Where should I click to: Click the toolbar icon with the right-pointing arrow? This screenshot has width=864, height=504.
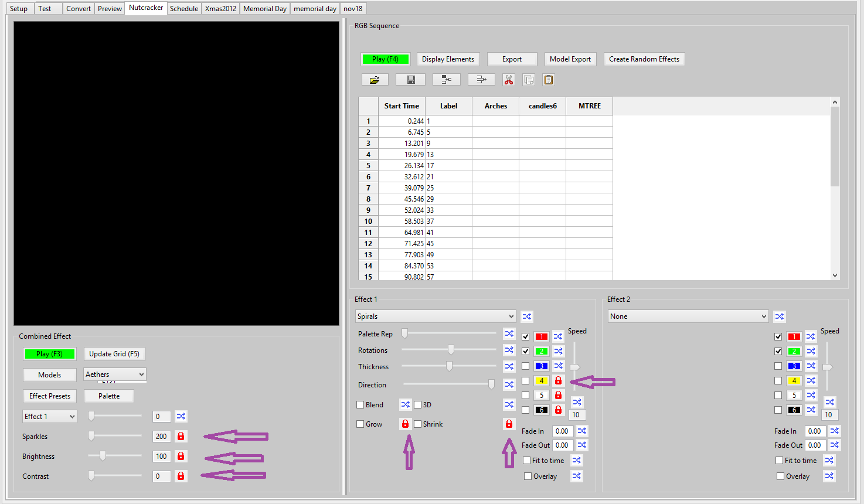[481, 80]
